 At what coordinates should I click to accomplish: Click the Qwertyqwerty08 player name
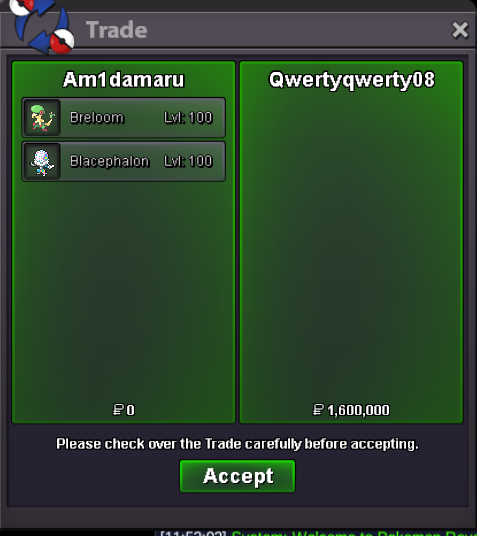point(352,80)
